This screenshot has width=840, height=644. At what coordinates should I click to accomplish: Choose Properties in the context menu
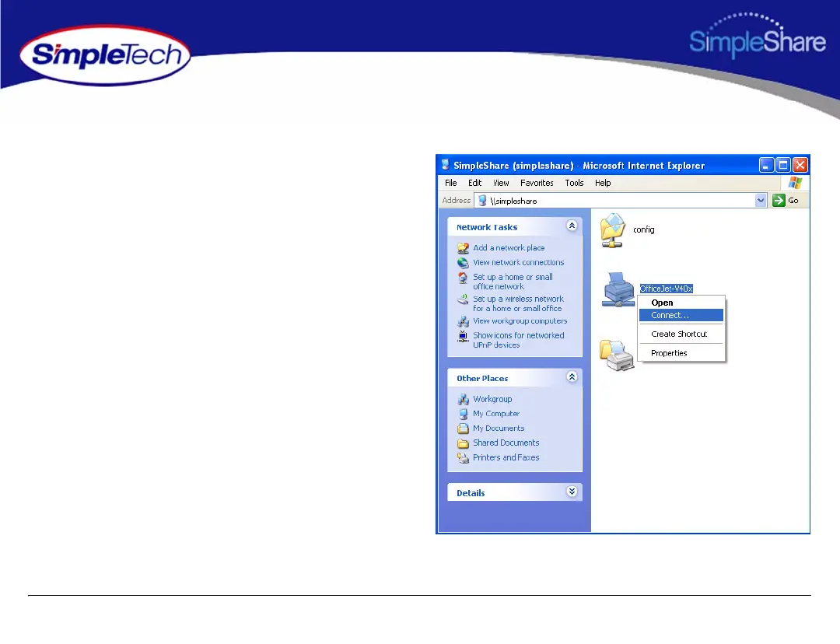(681, 353)
